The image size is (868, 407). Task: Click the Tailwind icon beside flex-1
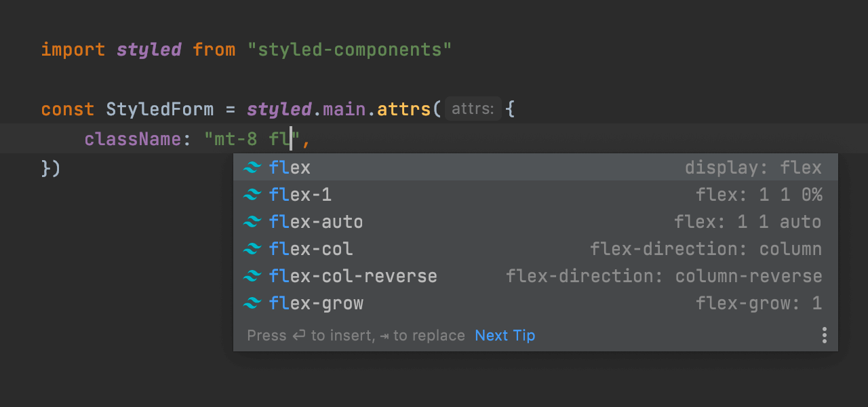click(252, 194)
